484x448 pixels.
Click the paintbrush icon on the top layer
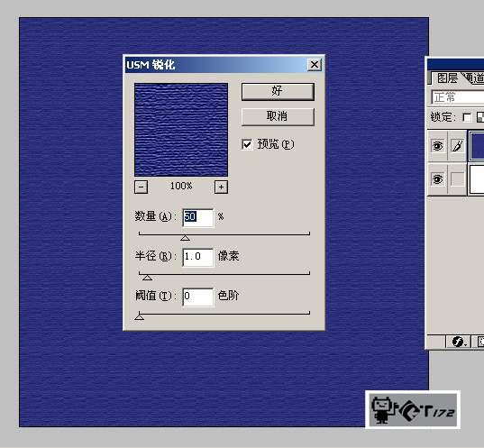[458, 146]
